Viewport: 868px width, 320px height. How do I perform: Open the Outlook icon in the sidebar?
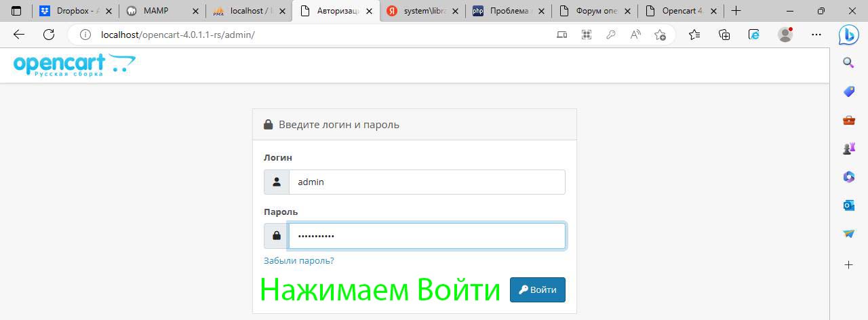point(848,205)
